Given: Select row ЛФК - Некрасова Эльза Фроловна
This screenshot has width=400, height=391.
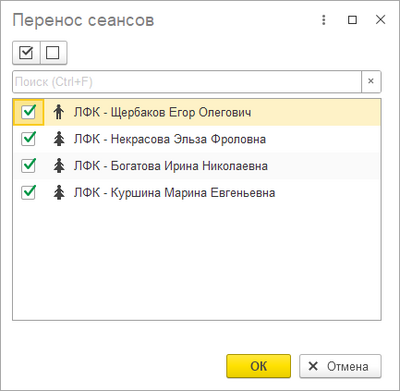Looking at the screenshot, I should coord(197,139).
